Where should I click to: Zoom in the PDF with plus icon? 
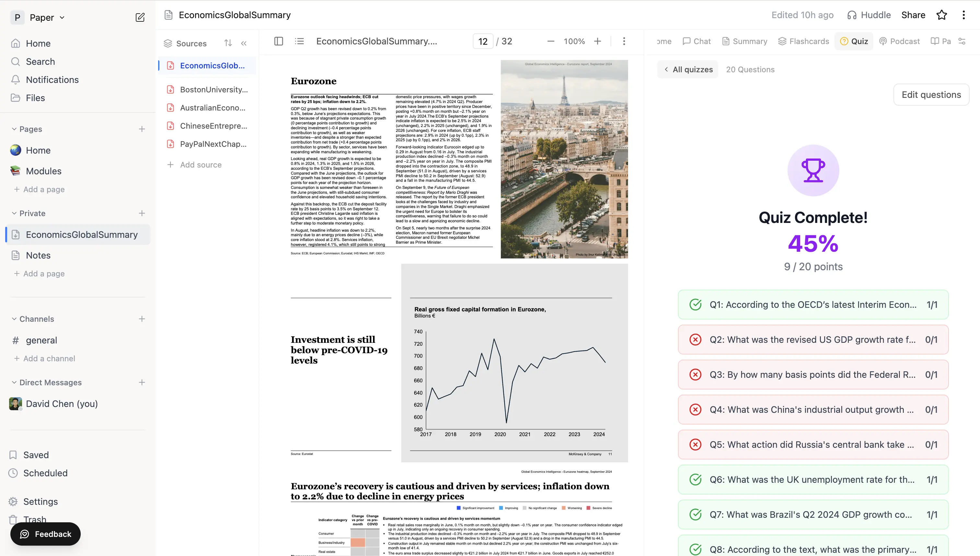tap(598, 41)
